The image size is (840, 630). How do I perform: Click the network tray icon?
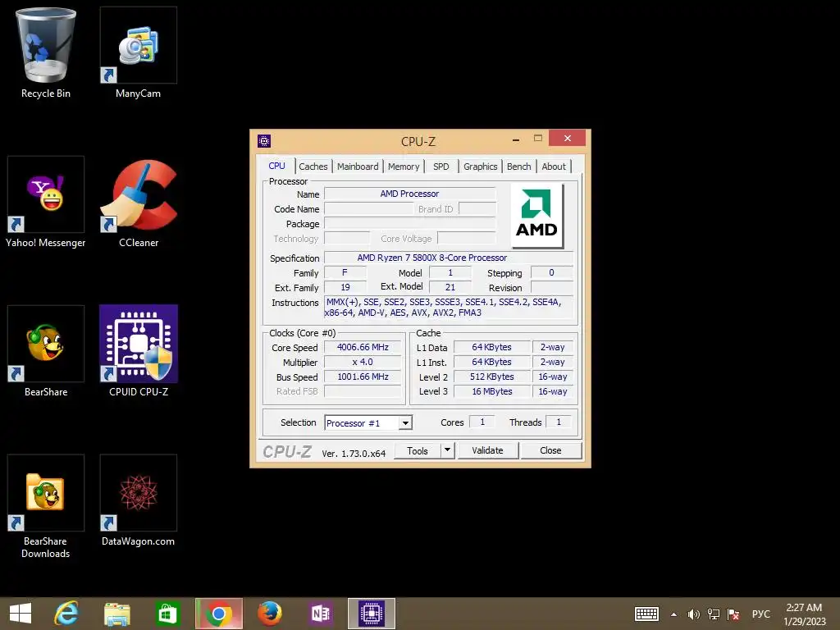tap(714, 614)
